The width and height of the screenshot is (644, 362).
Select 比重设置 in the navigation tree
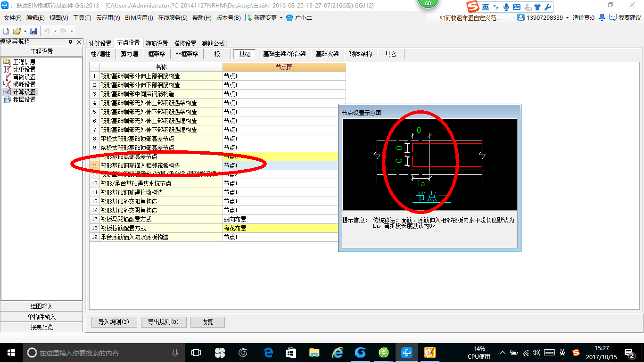click(x=24, y=69)
